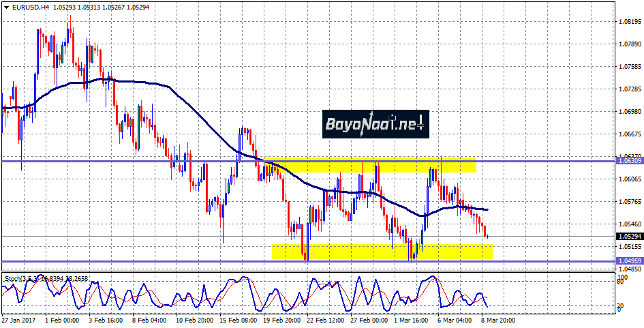Click the 27 Jan 2017 date label
Image resolution: width=644 pixels, height=328 pixels.
click(x=19, y=319)
